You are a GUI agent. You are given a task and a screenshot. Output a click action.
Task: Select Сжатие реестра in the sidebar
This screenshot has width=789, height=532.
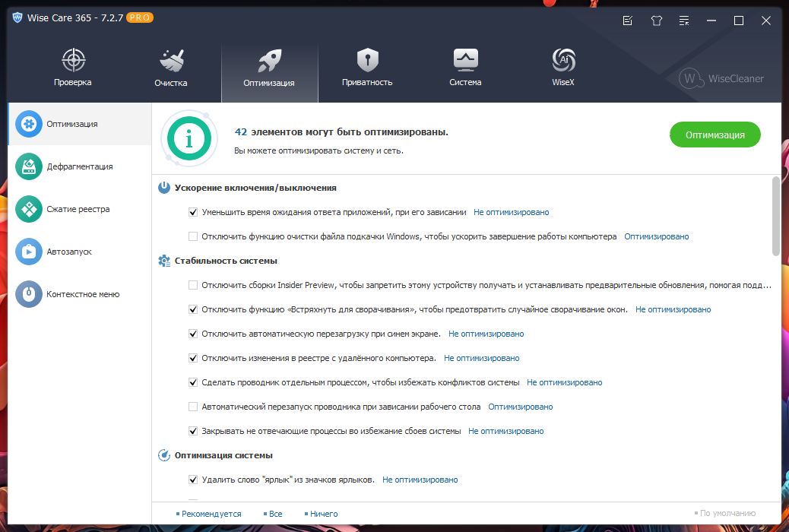click(80, 209)
